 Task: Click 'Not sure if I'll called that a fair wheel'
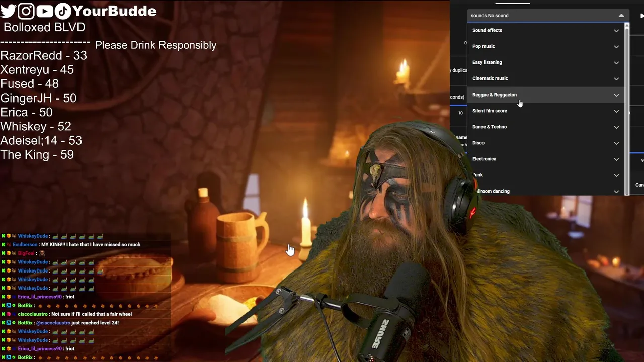coord(92,314)
